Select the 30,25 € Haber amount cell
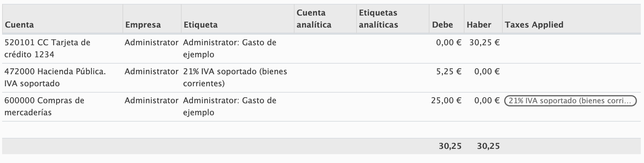Screen dimensions: 644x163 click(484, 43)
